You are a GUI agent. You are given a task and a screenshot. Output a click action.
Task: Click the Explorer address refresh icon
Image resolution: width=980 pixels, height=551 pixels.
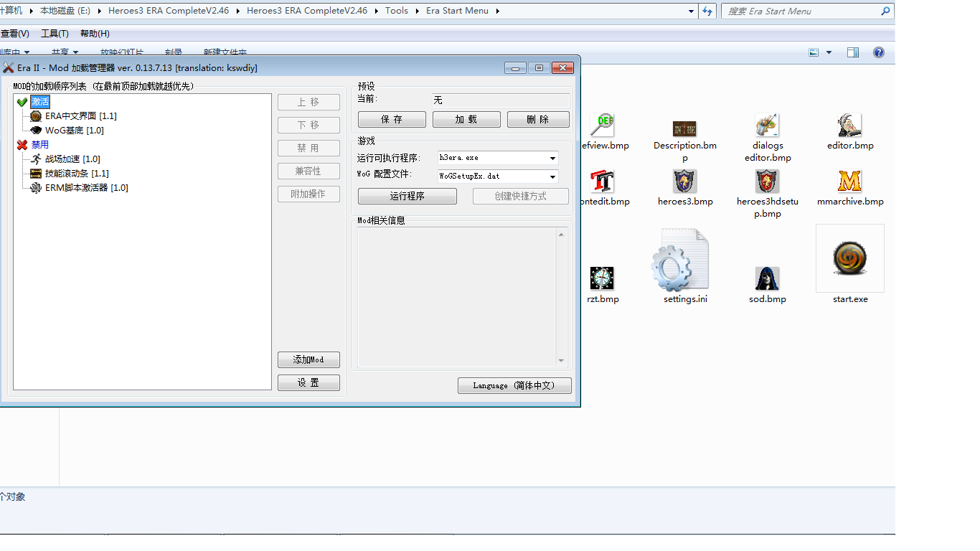(x=707, y=11)
